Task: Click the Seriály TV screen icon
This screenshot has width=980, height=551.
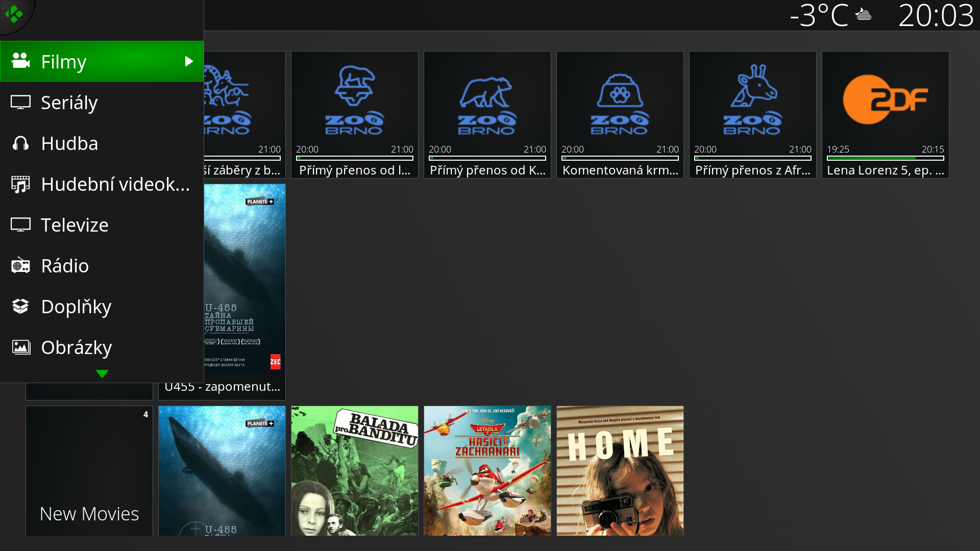Action: click(20, 103)
